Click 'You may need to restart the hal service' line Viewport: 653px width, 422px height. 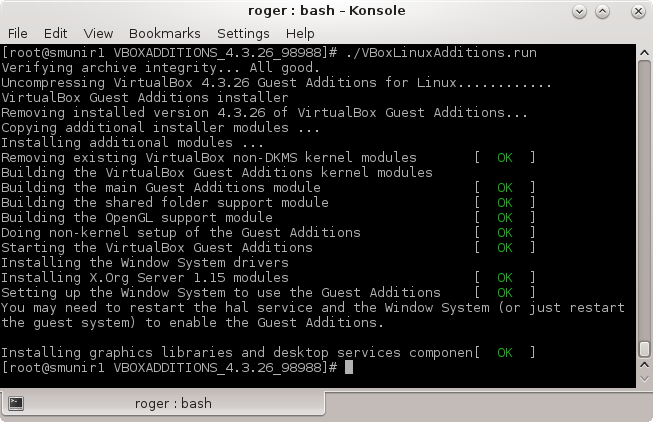[x=313, y=307]
